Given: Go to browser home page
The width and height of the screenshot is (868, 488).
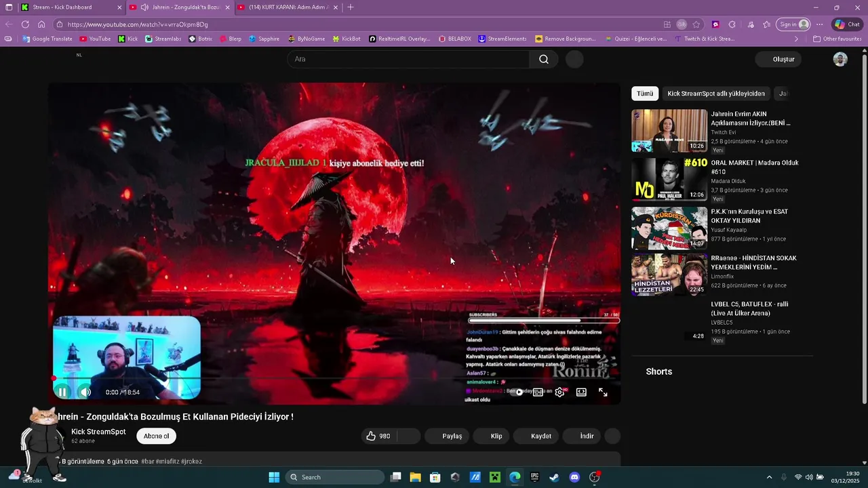Looking at the screenshot, I should point(41,24).
